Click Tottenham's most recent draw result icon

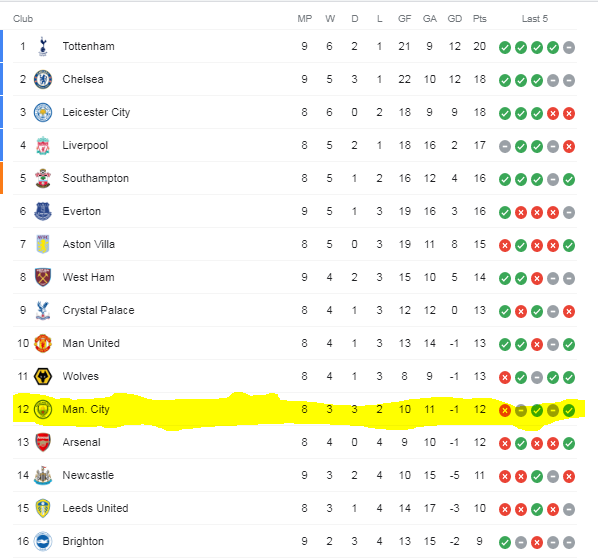[x=569, y=48]
